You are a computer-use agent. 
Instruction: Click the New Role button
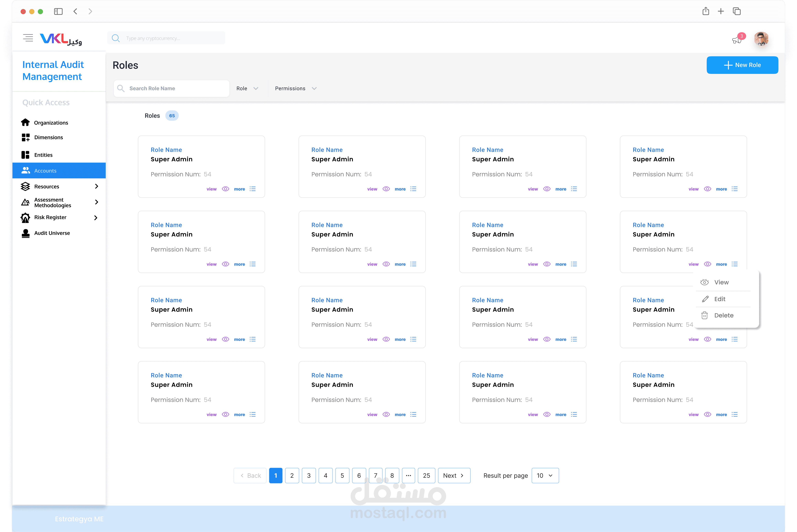[742, 65]
